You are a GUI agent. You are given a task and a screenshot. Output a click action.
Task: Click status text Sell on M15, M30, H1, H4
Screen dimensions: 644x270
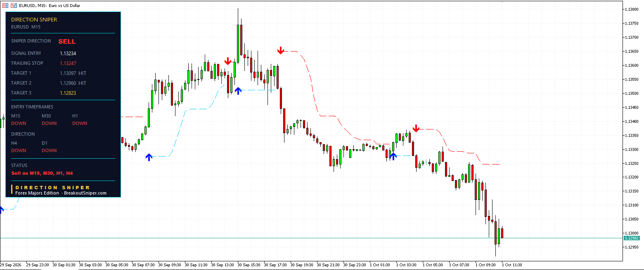pyautogui.click(x=42, y=173)
